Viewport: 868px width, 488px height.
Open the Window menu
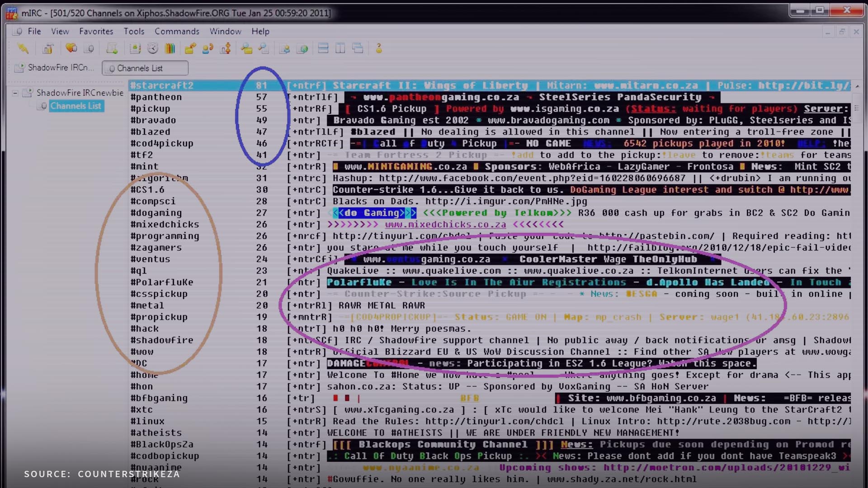click(x=225, y=31)
